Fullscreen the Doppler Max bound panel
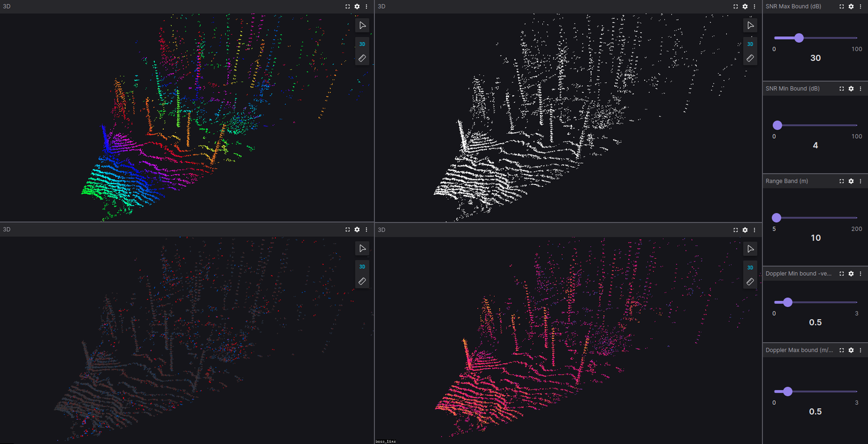Image resolution: width=868 pixels, height=444 pixels. tap(841, 350)
